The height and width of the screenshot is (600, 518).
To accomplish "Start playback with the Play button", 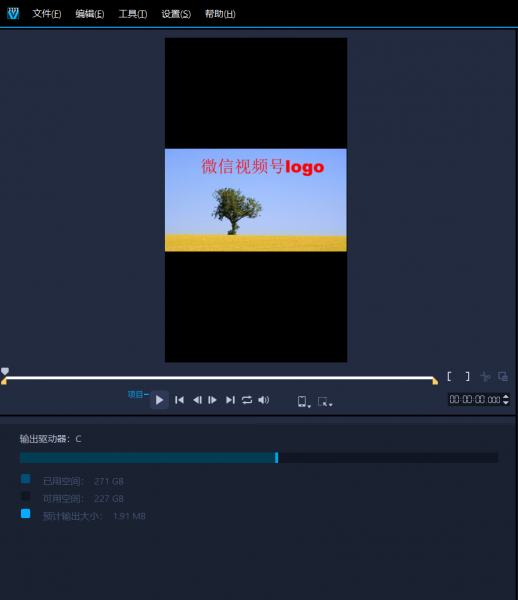I will (159, 400).
